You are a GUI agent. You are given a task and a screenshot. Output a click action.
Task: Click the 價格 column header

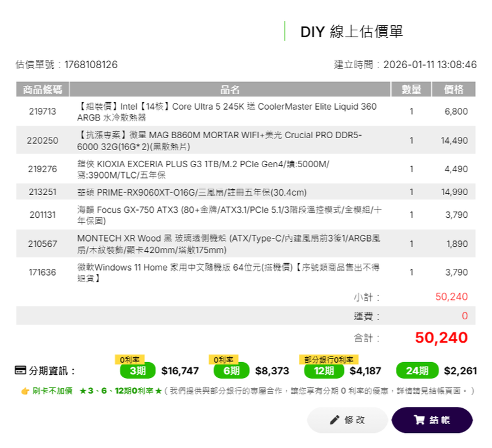tap(454, 89)
